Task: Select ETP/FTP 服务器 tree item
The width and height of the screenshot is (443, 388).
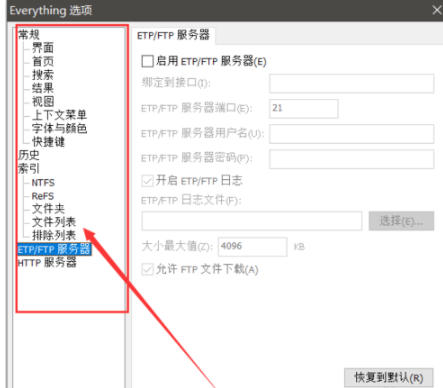Action: pos(54,249)
